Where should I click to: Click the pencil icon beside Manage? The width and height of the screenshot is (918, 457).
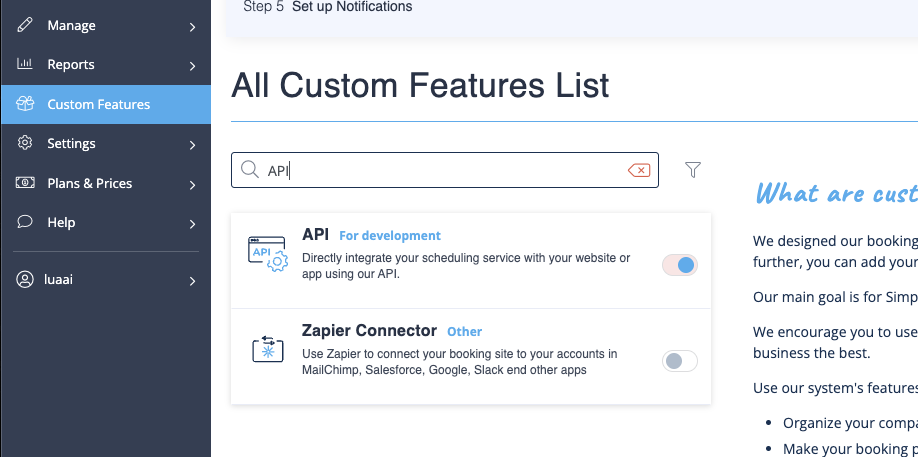coord(25,25)
